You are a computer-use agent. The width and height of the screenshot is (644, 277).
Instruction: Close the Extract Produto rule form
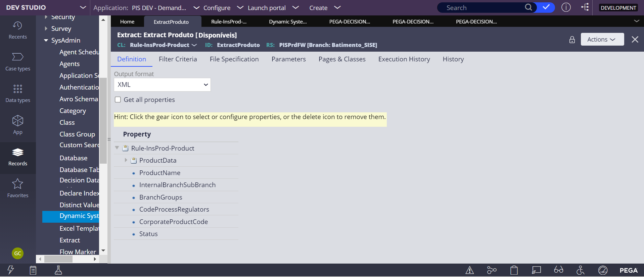click(x=635, y=40)
